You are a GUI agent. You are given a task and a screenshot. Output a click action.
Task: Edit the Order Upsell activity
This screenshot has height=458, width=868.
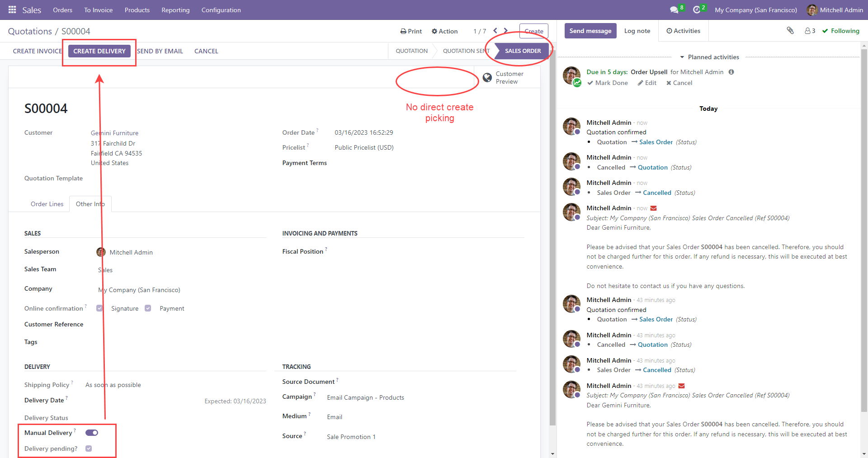coord(647,83)
